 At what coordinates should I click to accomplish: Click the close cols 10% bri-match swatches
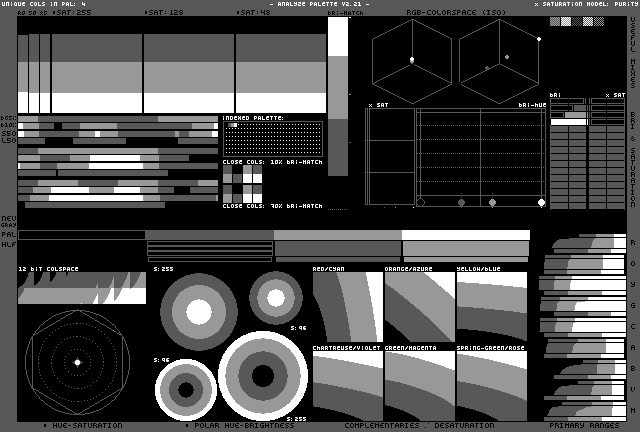point(242,182)
